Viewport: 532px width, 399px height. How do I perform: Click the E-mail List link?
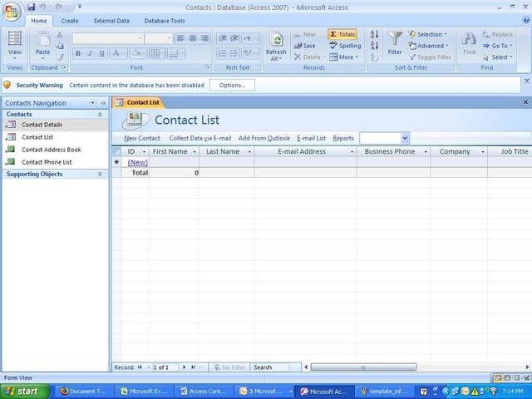click(x=311, y=138)
